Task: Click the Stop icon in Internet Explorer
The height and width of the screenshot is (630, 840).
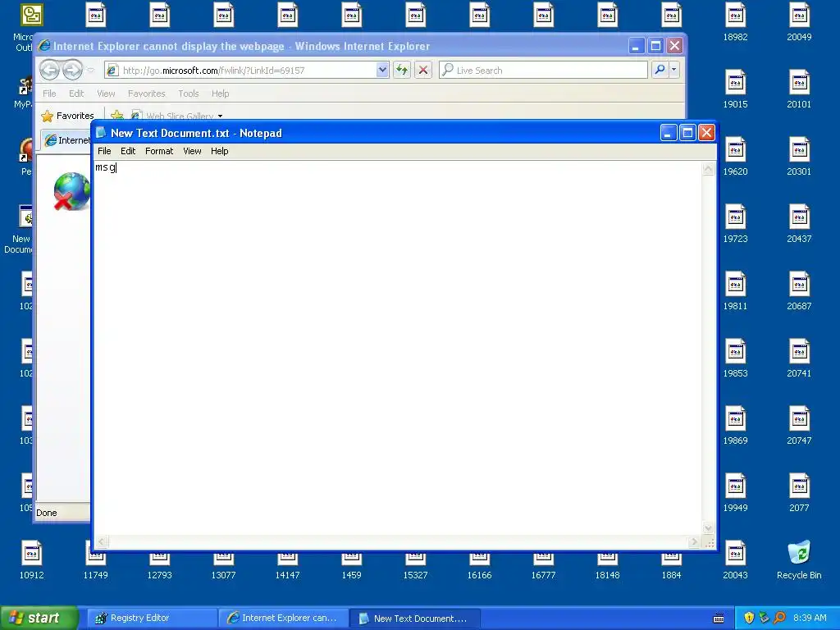Action: coord(423,70)
